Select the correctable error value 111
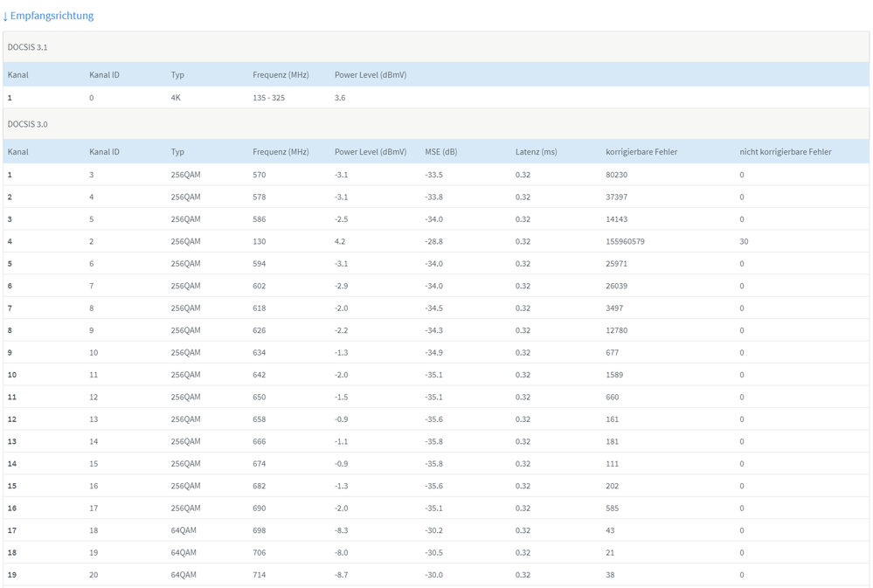The width and height of the screenshot is (873, 588). [613, 465]
